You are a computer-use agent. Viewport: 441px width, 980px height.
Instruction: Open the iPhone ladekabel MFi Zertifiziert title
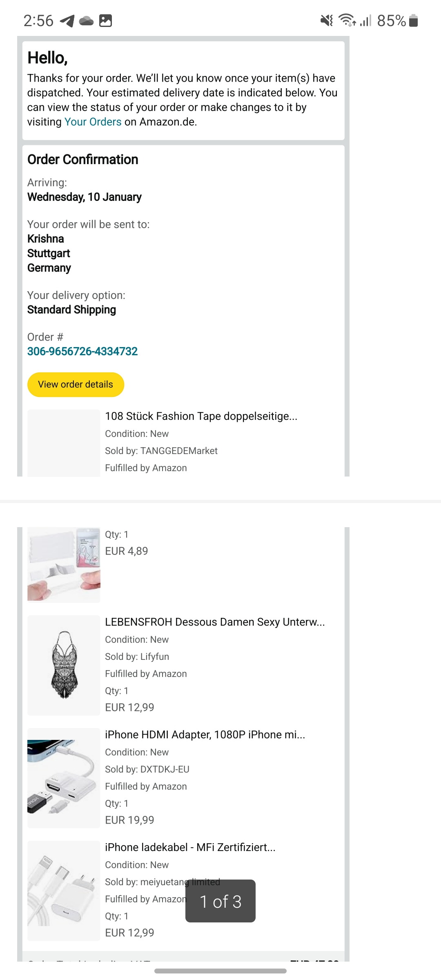[x=190, y=847]
